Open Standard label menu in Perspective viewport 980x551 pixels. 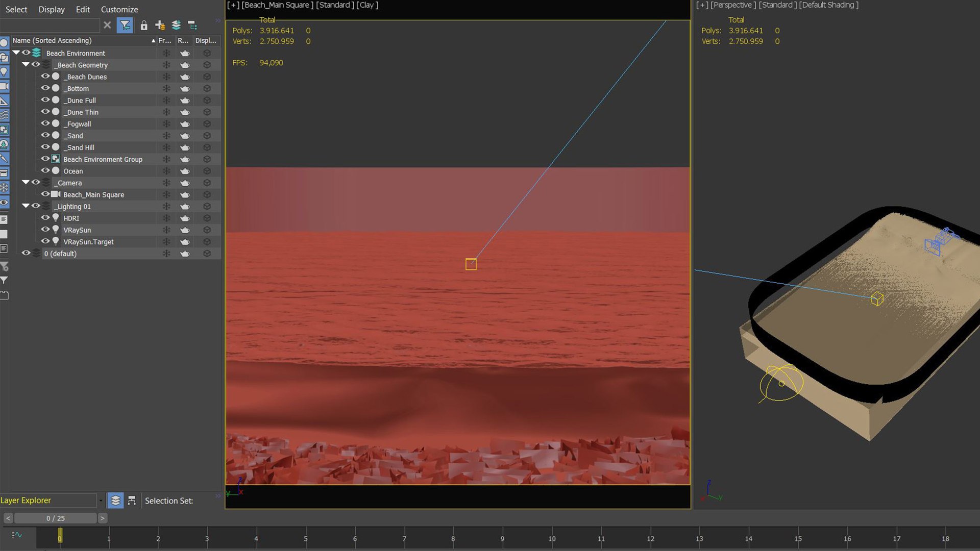pyautogui.click(x=778, y=5)
